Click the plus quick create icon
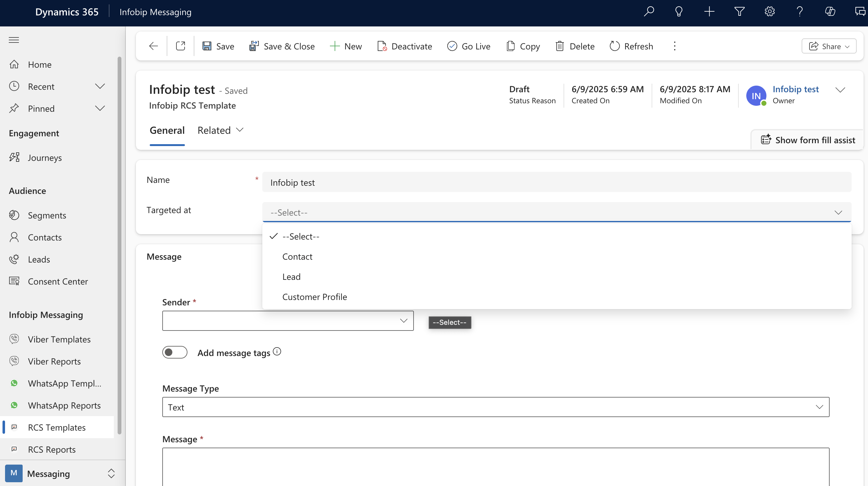Screen dimensions: 868x486 pos(709,12)
